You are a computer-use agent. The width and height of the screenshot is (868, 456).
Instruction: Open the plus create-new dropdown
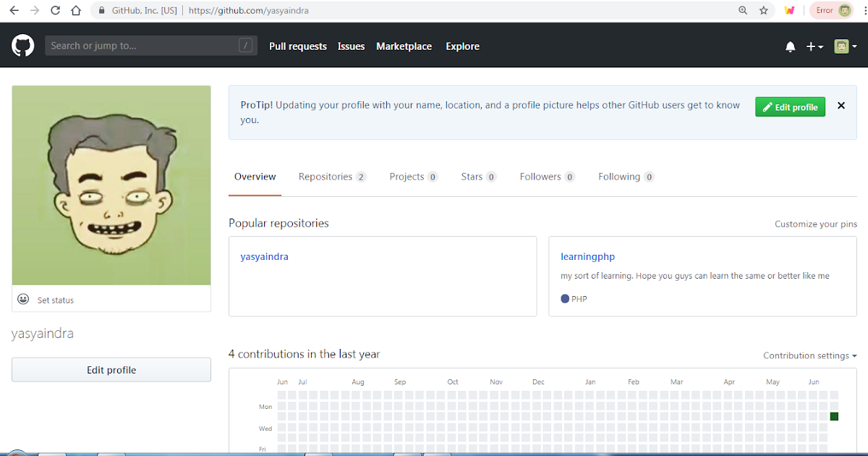(814, 46)
